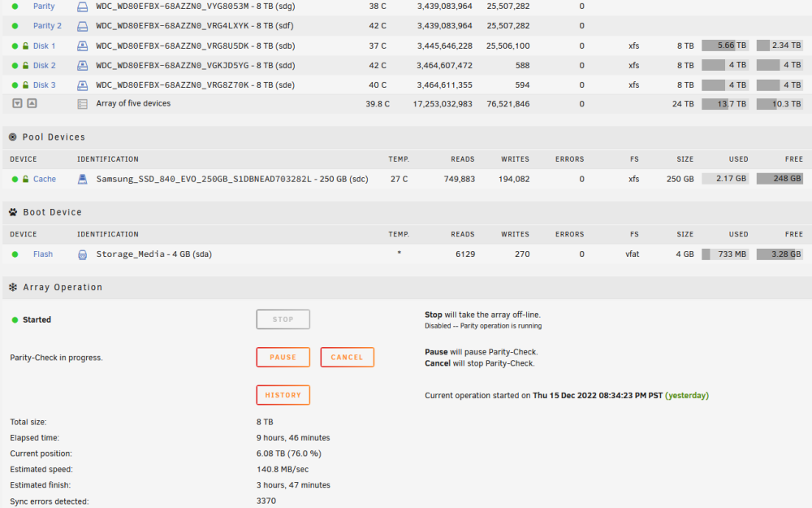Click the array summary list icon
Screen dimensions: 812x508
point(82,104)
